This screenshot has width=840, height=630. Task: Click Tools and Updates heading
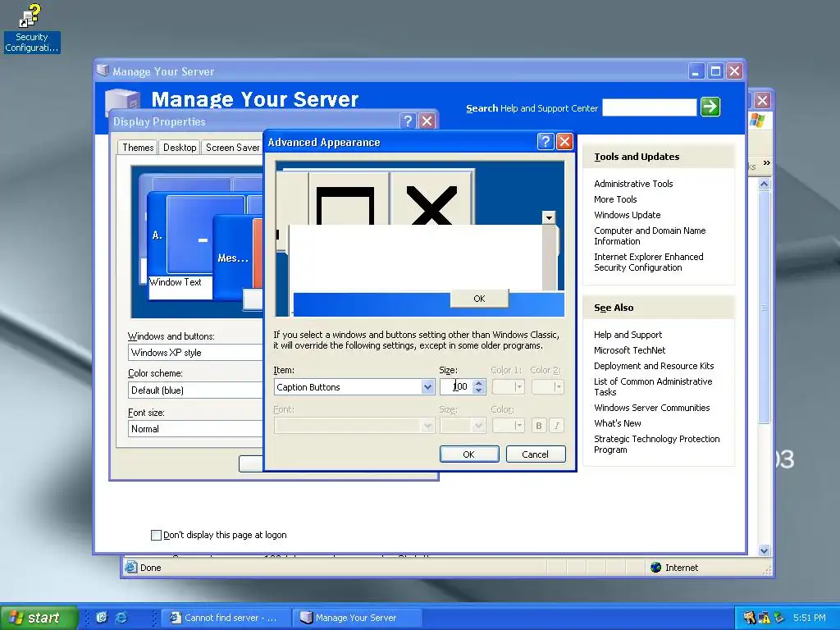point(637,157)
